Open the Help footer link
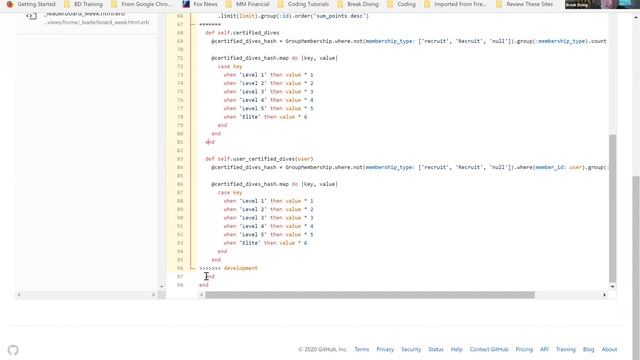The image size is (640, 360). tap(456, 349)
